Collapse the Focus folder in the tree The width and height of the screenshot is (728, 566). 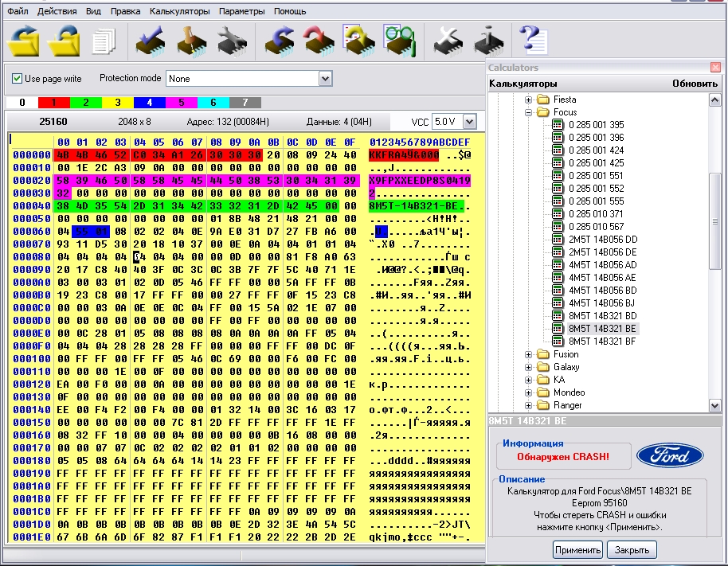click(x=528, y=112)
